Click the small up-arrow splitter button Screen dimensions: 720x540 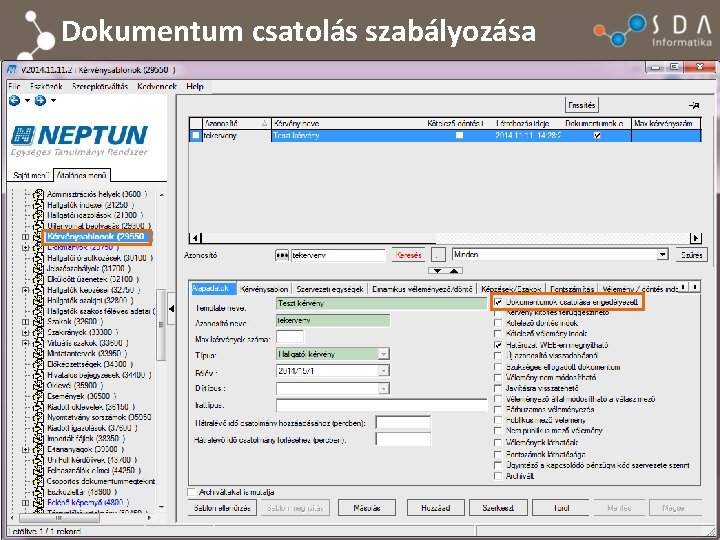(x=454, y=271)
